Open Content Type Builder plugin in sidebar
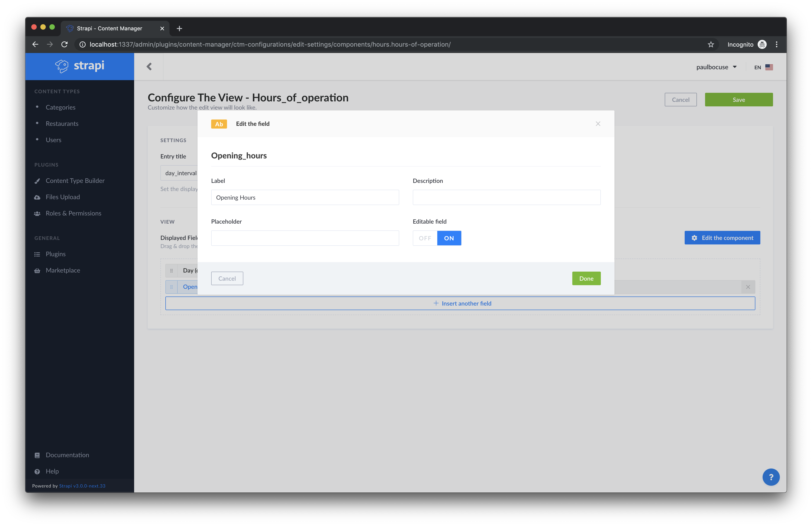Screen dimensions: 812x526 (75, 181)
